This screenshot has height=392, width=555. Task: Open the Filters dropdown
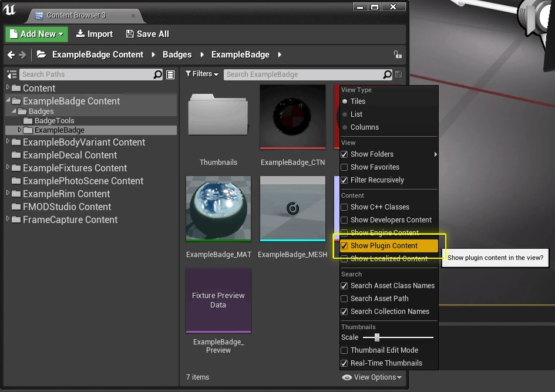click(202, 74)
